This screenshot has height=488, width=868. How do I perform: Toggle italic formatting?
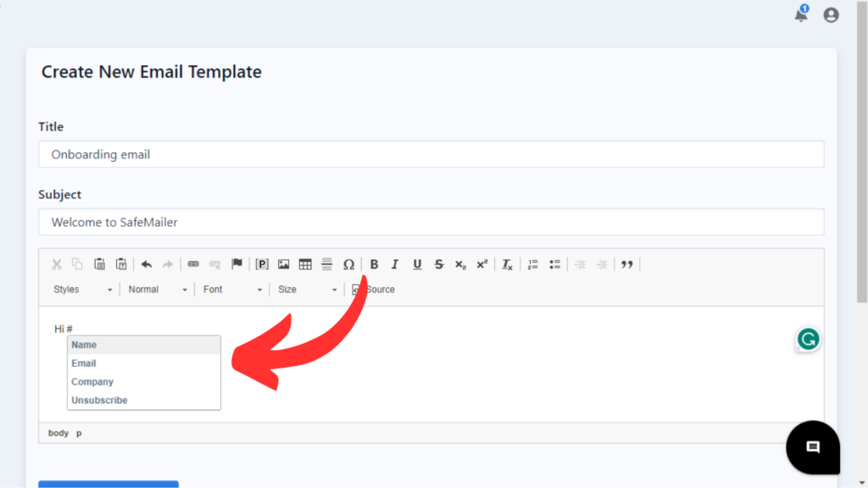click(395, 264)
